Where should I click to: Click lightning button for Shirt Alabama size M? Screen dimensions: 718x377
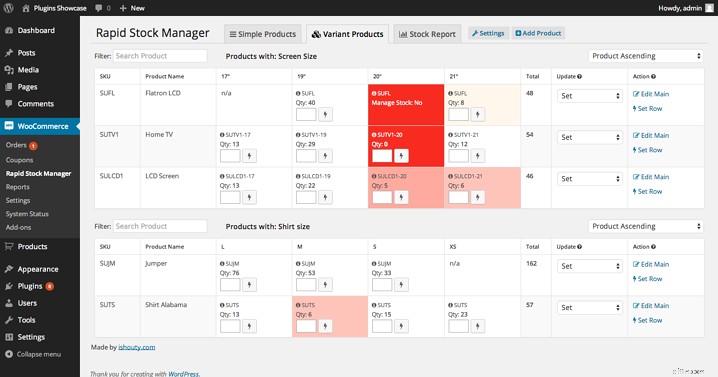click(325, 326)
